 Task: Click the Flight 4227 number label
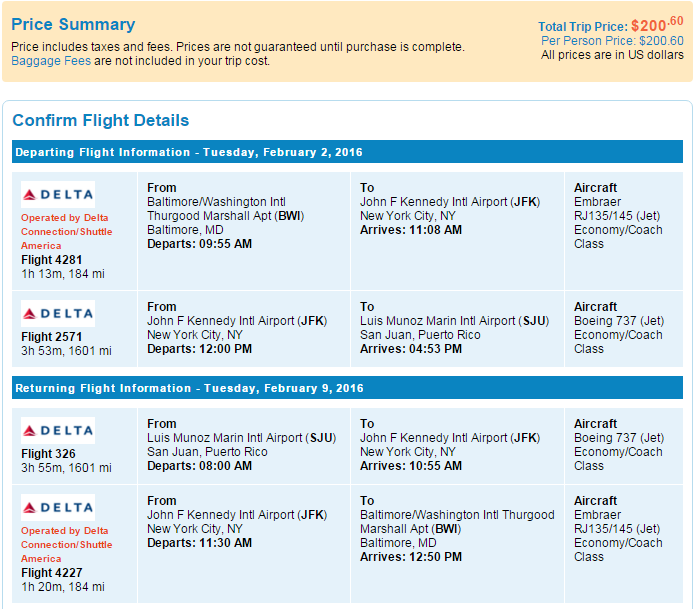tap(51, 573)
